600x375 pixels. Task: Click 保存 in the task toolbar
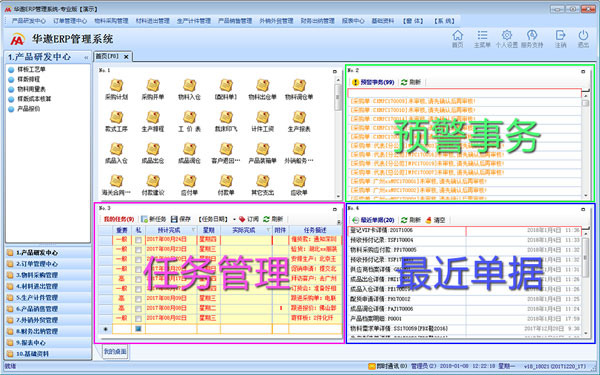[x=181, y=219]
